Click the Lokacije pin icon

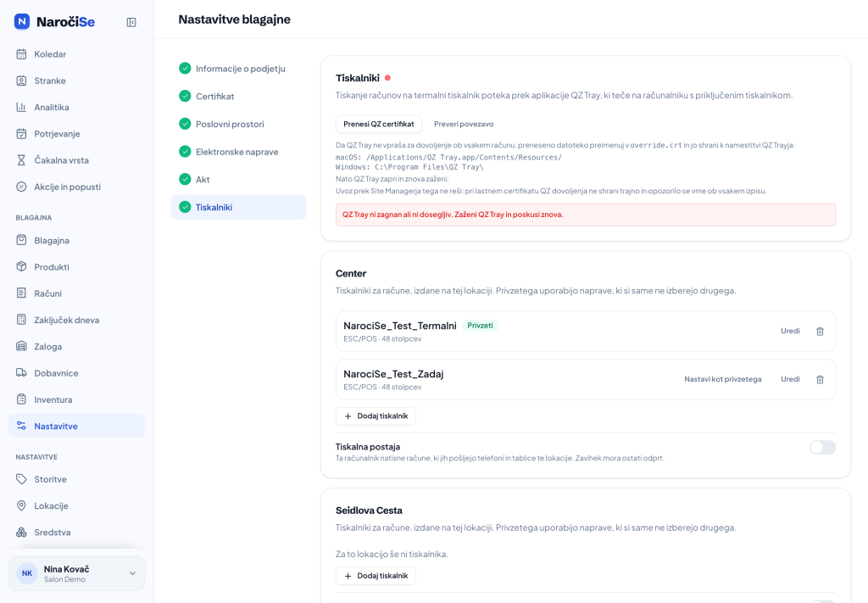pos(21,506)
